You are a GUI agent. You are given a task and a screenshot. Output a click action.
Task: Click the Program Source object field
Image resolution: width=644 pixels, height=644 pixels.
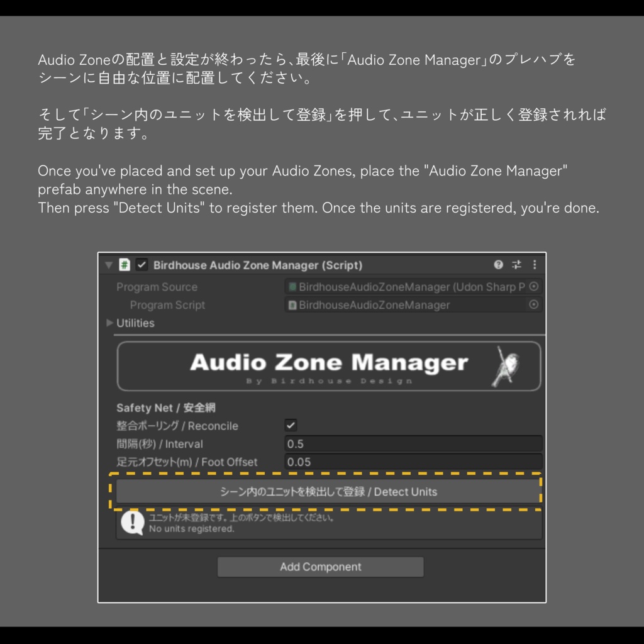click(x=413, y=287)
